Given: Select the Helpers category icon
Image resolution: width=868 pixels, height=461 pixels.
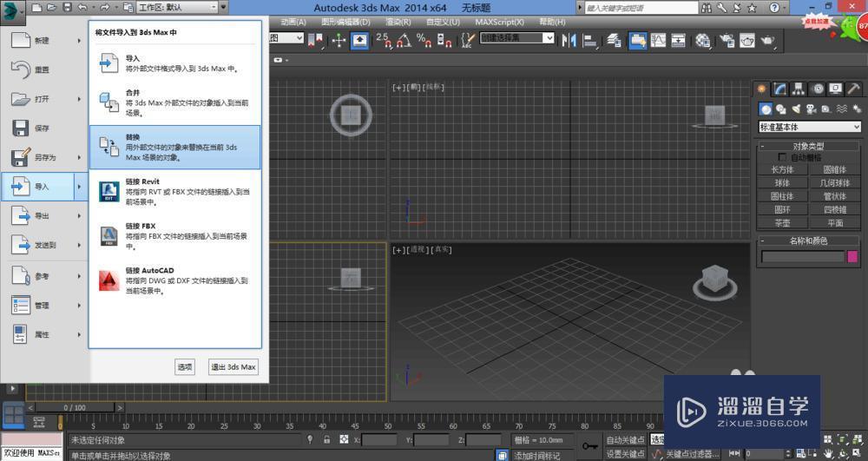Looking at the screenshot, I should [x=826, y=109].
